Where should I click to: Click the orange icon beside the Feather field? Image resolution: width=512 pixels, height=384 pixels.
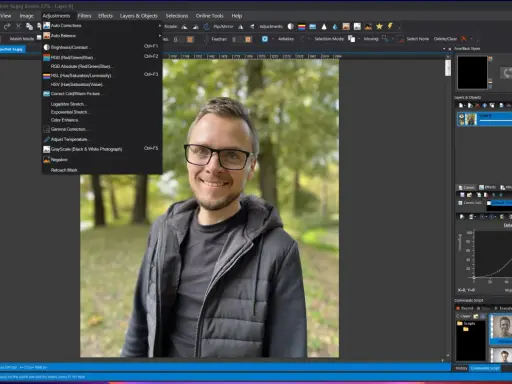point(248,39)
